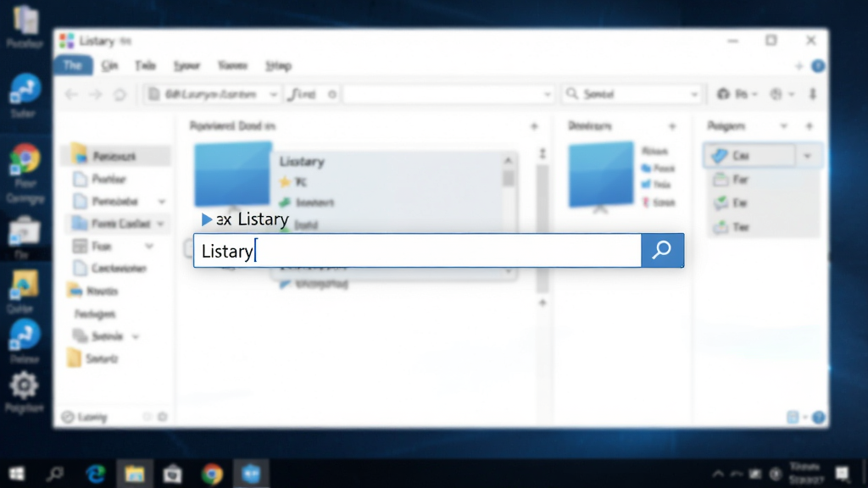Click the blue help icon in the bottom-right corner
Viewport: 868px width, 488px height.
pyautogui.click(x=818, y=417)
